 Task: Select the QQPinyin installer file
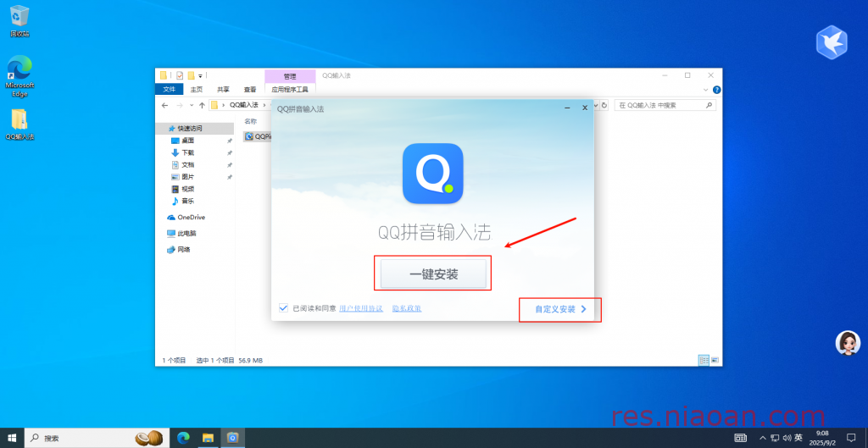(258, 136)
